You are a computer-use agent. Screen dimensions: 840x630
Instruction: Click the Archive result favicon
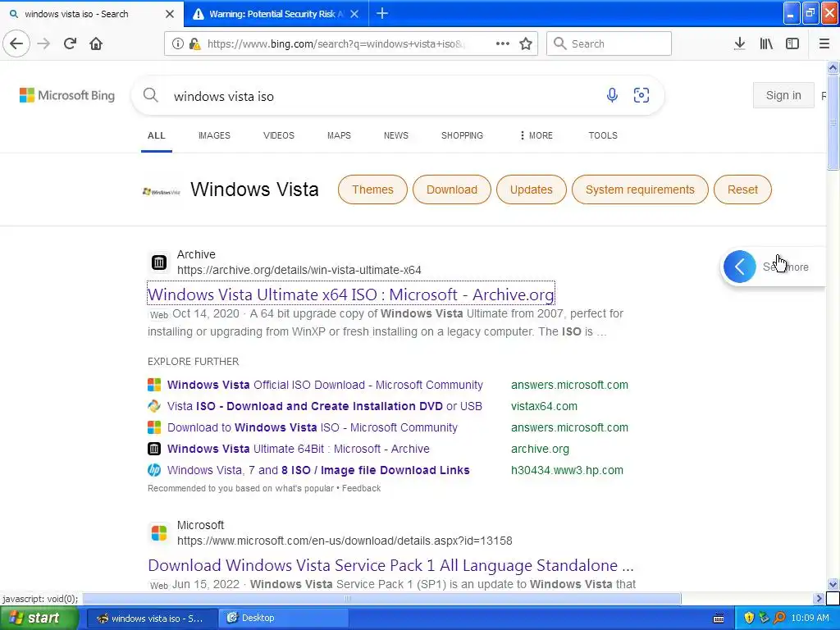tap(158, 262)
